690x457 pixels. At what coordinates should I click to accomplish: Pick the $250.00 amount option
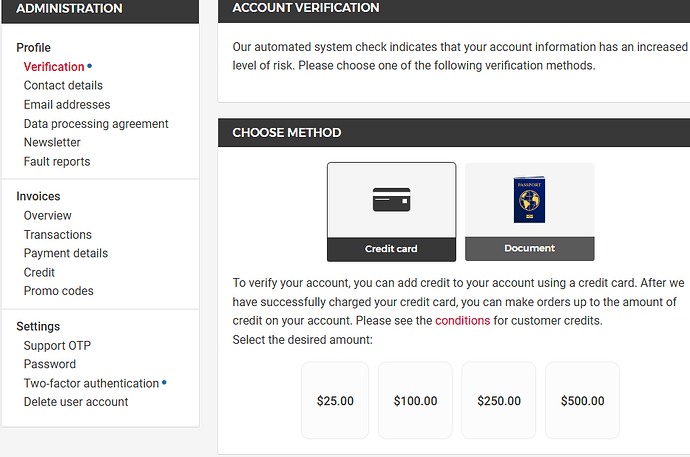(499, 400)
